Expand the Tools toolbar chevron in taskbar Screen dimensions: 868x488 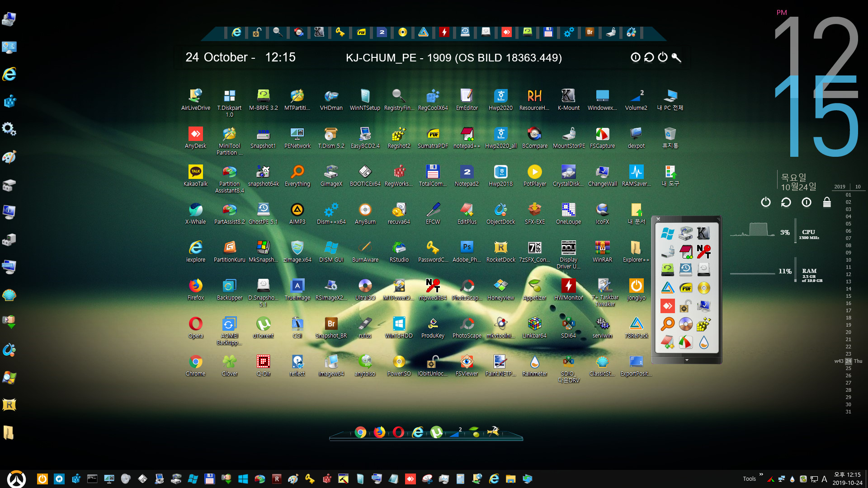coord(761,474)
